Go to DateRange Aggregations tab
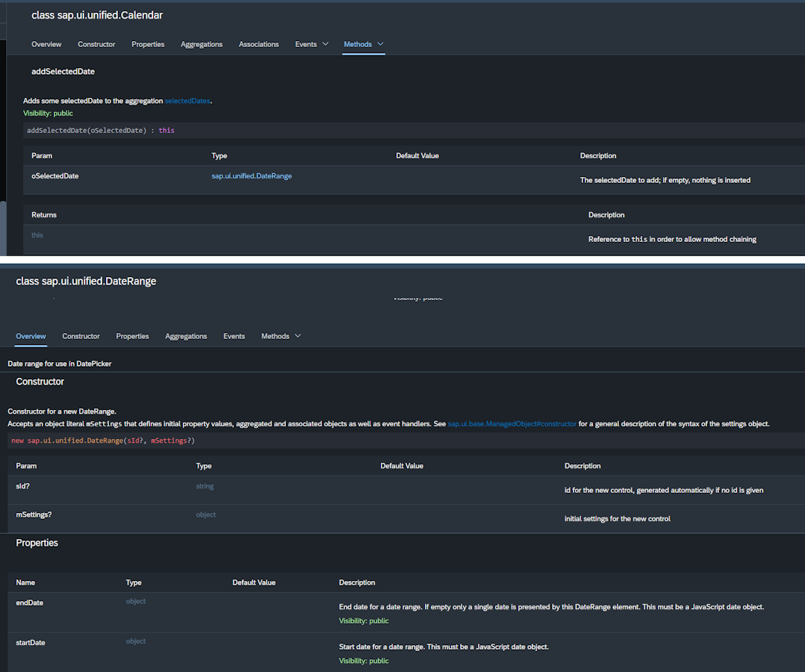 pyautogui.click(x=186, y=336)
